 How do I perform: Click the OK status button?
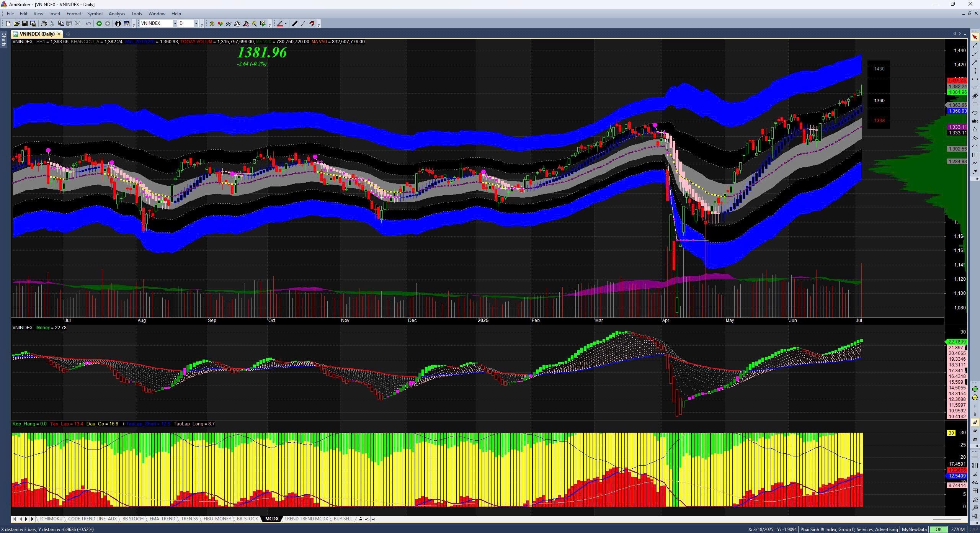938,529
